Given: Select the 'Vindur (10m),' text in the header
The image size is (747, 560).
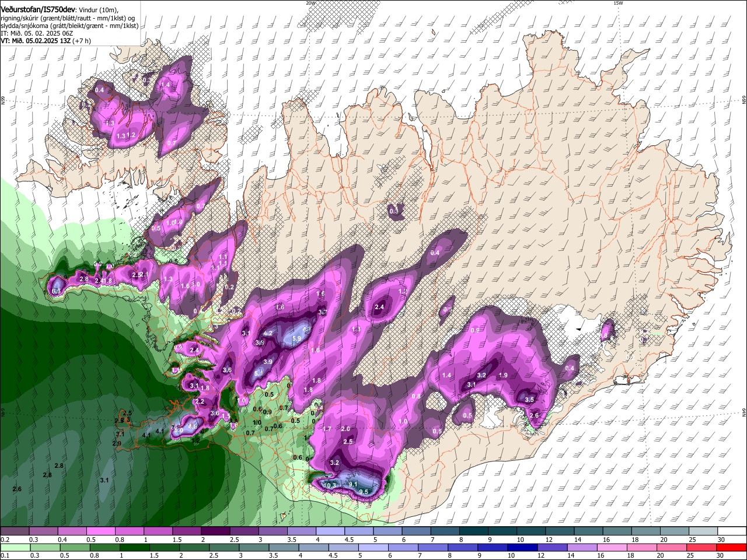Looking at the screenshot, I should click(99, 10).
